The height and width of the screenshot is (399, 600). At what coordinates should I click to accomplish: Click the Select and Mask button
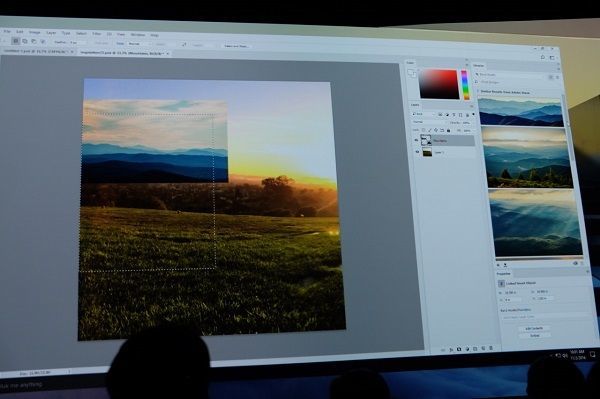[236, 46]
